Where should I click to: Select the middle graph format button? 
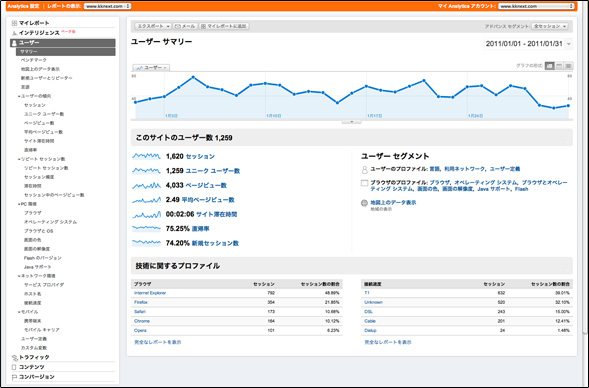coord(559,66)
